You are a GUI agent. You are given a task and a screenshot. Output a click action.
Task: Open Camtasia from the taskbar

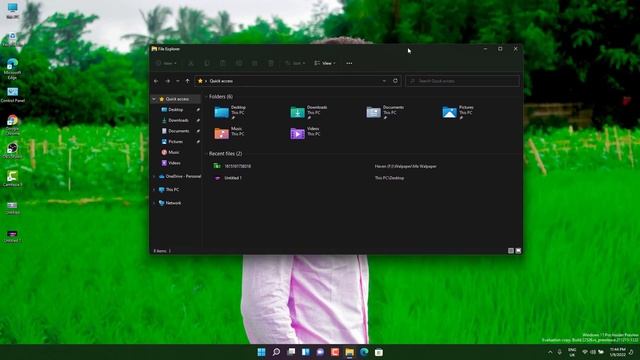[335, 352]
